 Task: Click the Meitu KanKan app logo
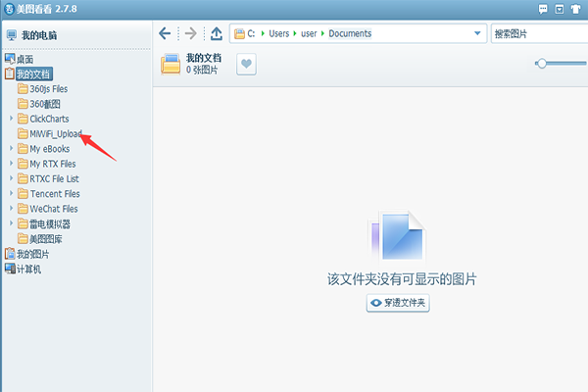point(9,9)
